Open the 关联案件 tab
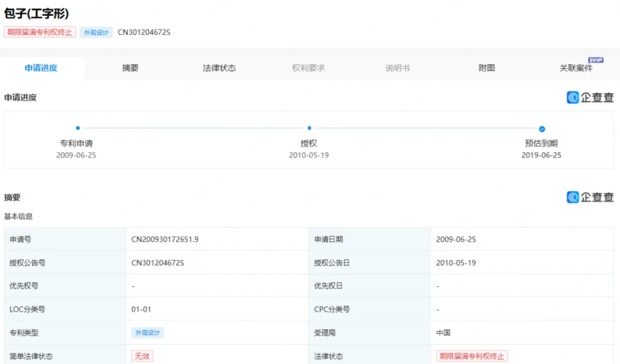 coord(576,69)
